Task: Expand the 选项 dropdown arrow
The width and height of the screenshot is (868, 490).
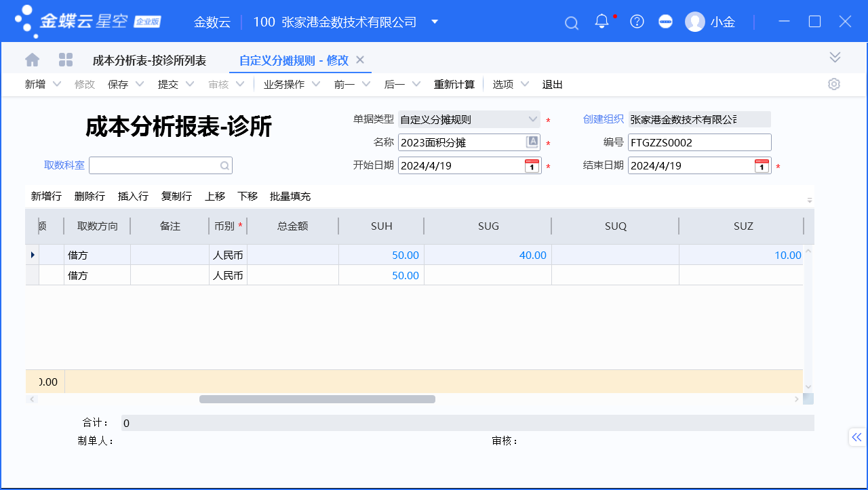Action: [x=524, y=84]
